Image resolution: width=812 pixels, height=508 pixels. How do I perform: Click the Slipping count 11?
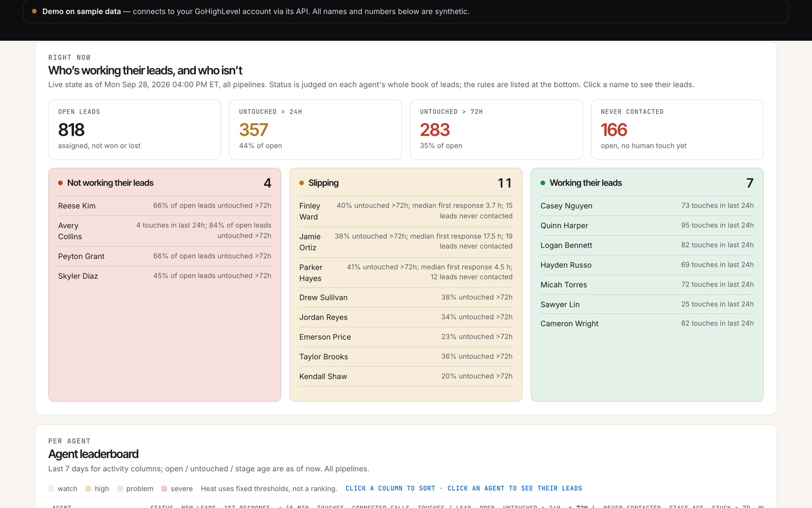click(504, 183)
